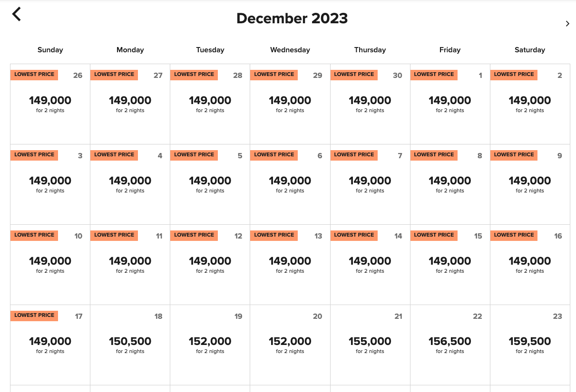Select November 26 calendar cell
Image resolution: width=576 pixels, height=392 pixels.
pyautogui.click(x=50, y=104)
